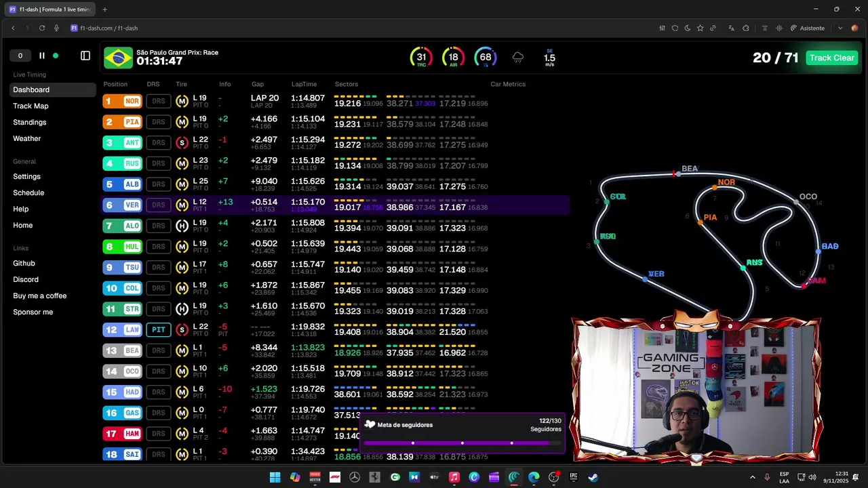
Task: Click the browser back arrow
Action: point(13,28)
